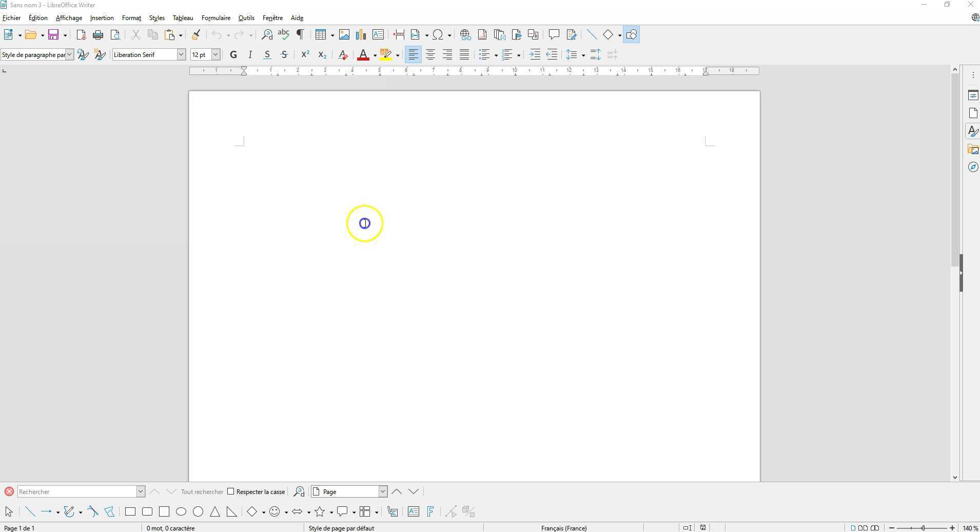980x532 pixels.
Task: Open the Insertion menu
Action: pos(102,17)
